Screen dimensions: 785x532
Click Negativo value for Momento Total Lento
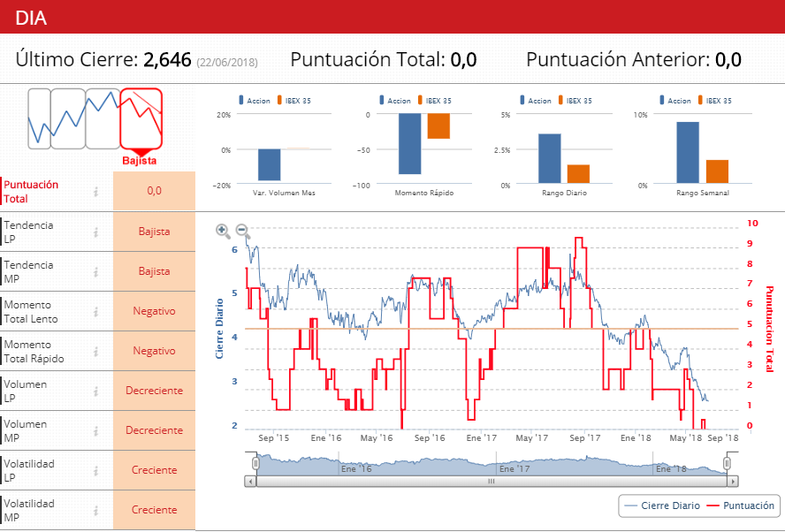(x=154, y=311)
